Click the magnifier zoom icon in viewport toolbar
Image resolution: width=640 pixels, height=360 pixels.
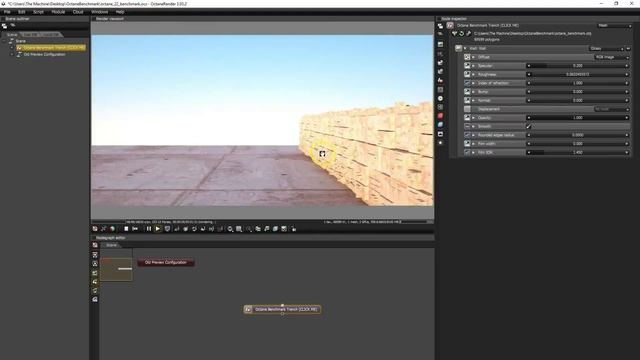[230, 229]
